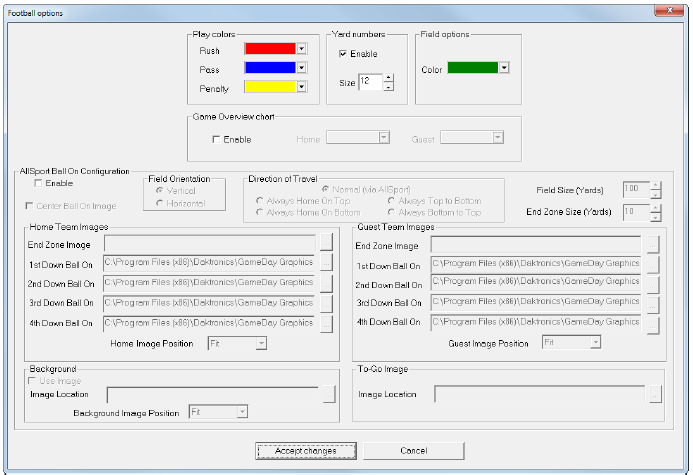The width and height of the screenshot is (693, 475).
Task: Browse for Background Image Location
Action: click(329, 394)
